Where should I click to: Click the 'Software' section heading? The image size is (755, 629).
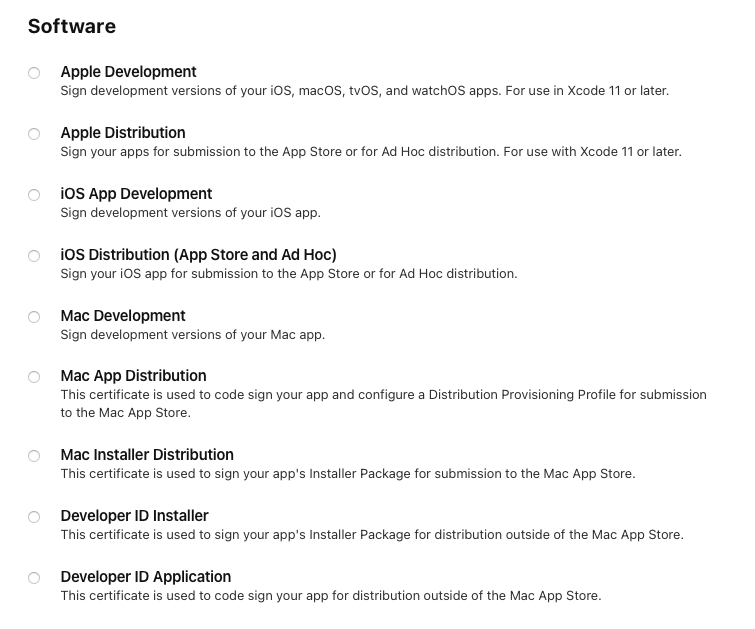click(x=72, y=26)
